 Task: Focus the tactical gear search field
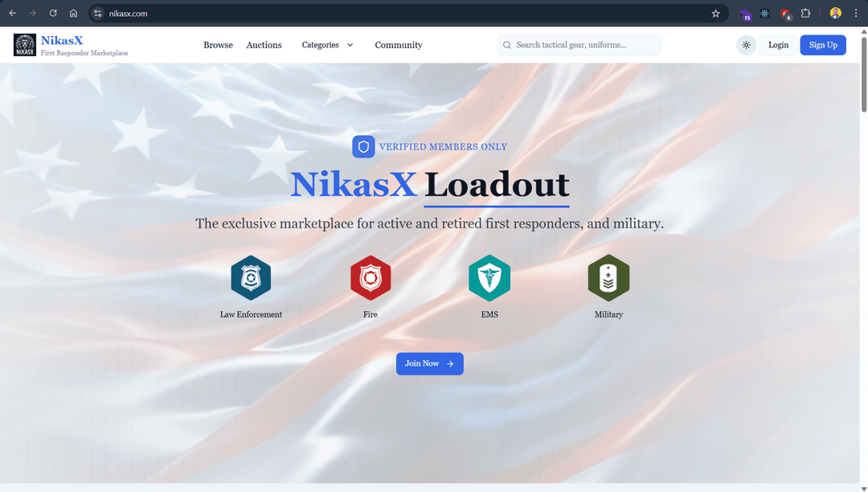coord(585,45)
